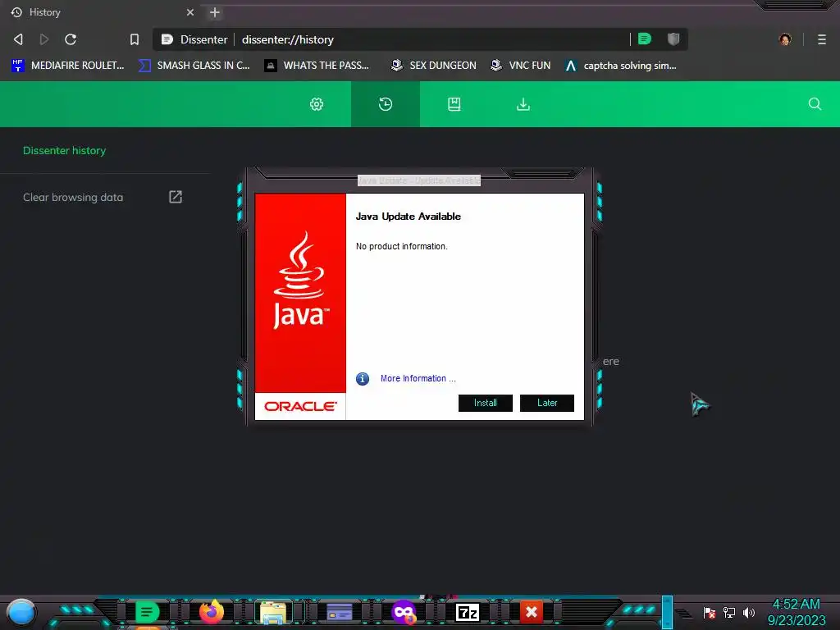Open the VNC FUN bookmark

coord(521,66)
